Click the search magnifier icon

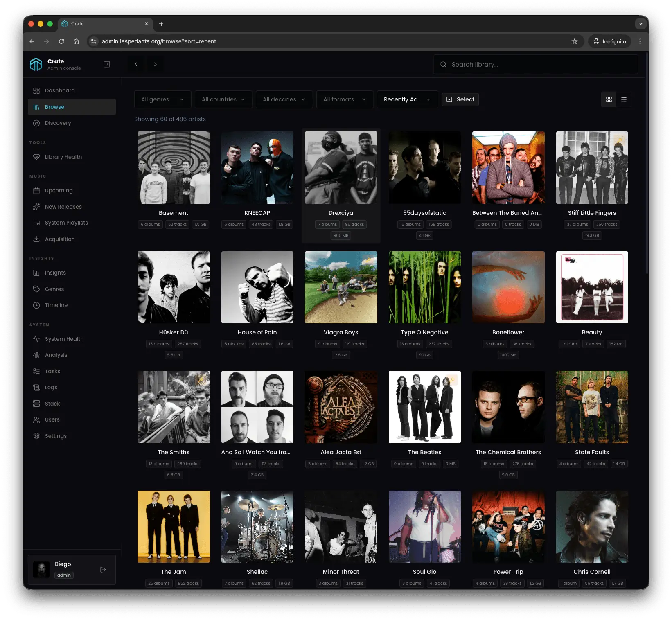point(443,65)
